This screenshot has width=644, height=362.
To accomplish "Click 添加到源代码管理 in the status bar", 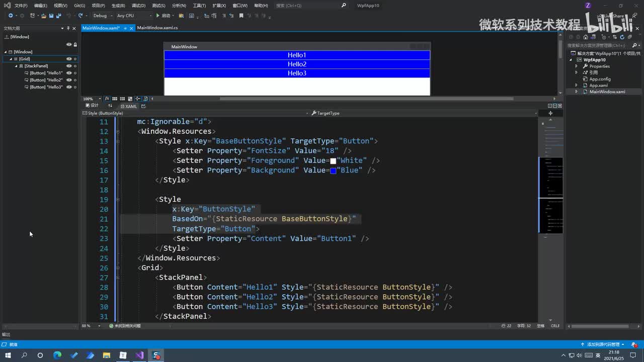I will coord(603,344).
